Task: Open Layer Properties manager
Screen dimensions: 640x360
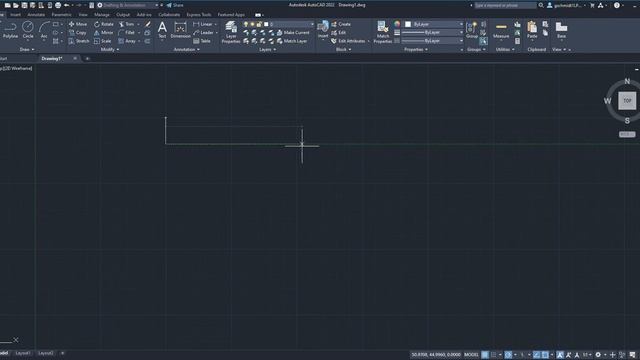Action: [231, 32]
